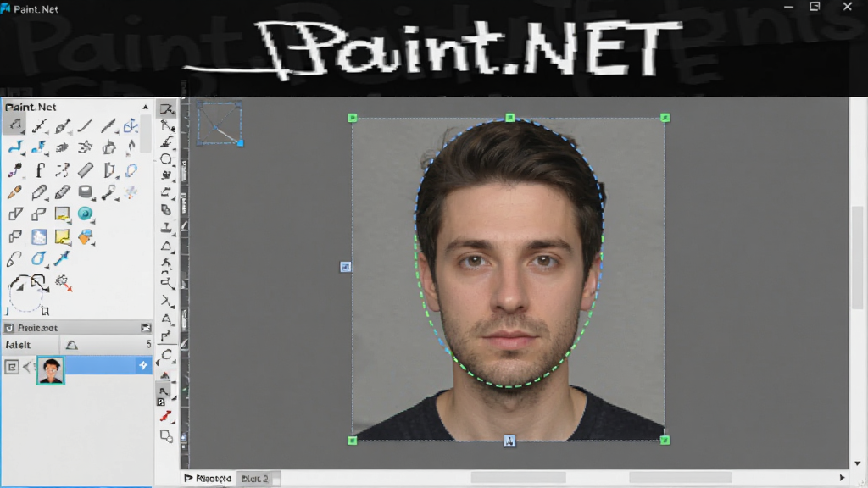Click the blue corner handle of navigator preview
The image size is (868, 488).
240,143
